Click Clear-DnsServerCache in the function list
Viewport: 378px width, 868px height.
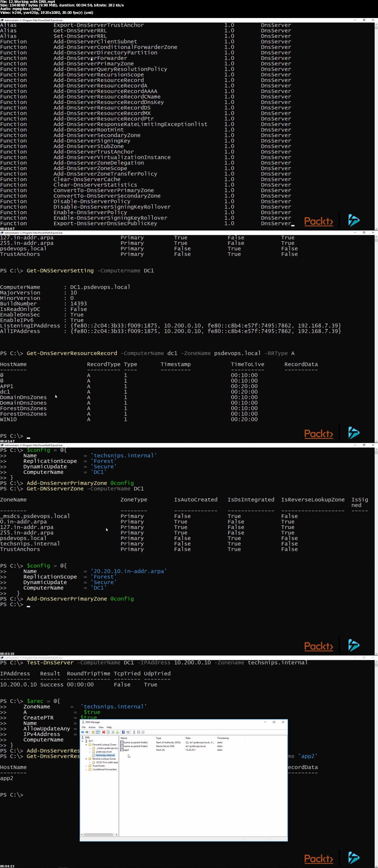click(87, 180)
